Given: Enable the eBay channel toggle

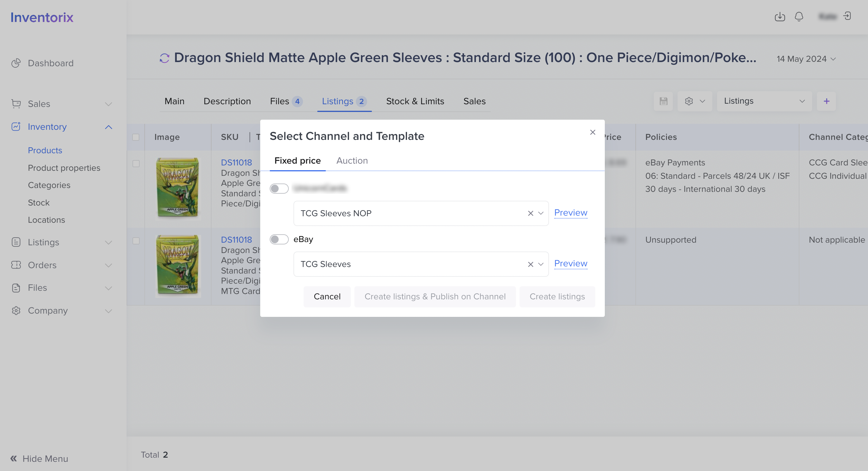Looking at the screenshot, I should (x=279, y=240).
